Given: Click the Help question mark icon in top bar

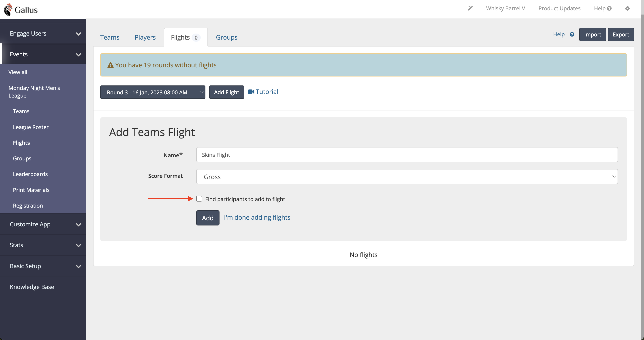Looking at the screenshot, I should point(609,8).
